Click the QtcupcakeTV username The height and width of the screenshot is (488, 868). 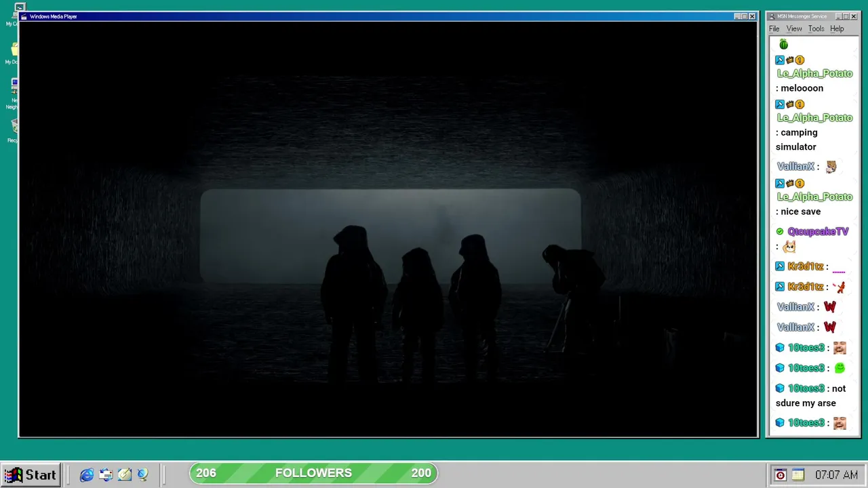coord(818,231)
